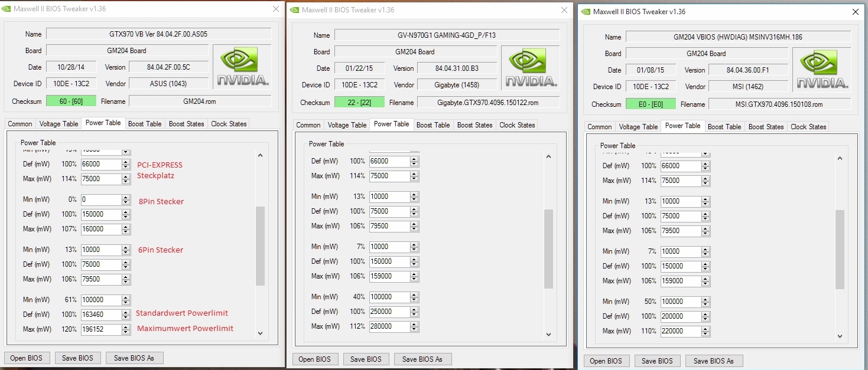
Task: Click scrollbar thumb in MSI Power Table
Action: click(840, 250)
